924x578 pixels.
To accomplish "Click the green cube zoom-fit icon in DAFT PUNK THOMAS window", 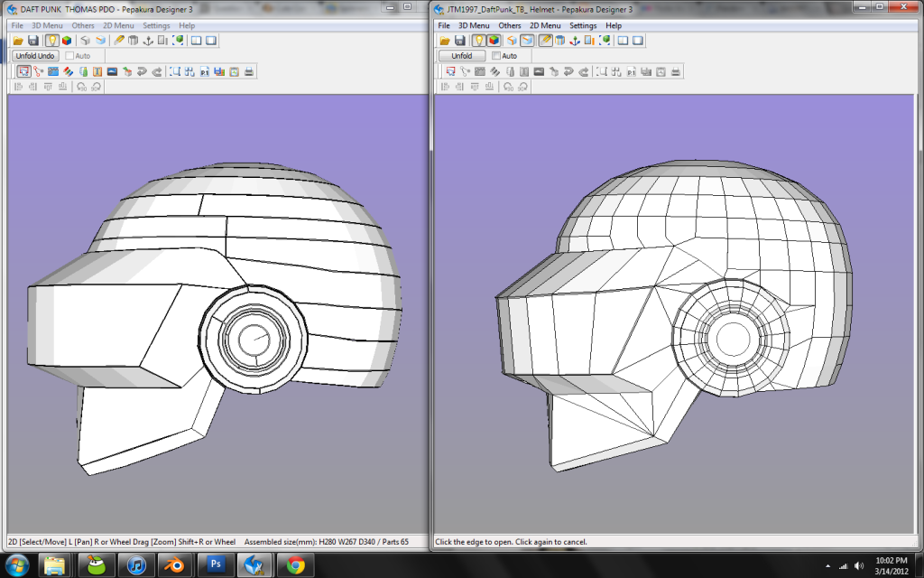I will tap(178, 40).
